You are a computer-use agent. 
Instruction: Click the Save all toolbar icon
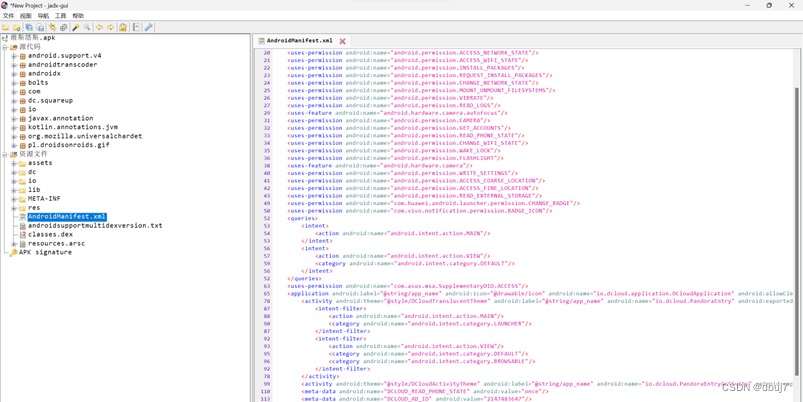click(x=29, y=27)
